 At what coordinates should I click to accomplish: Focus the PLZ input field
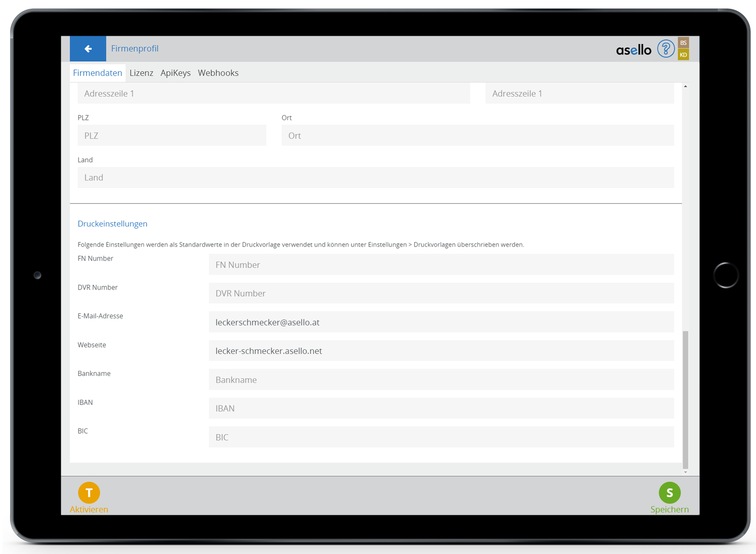pyautogui.click(x=172, y=136)
